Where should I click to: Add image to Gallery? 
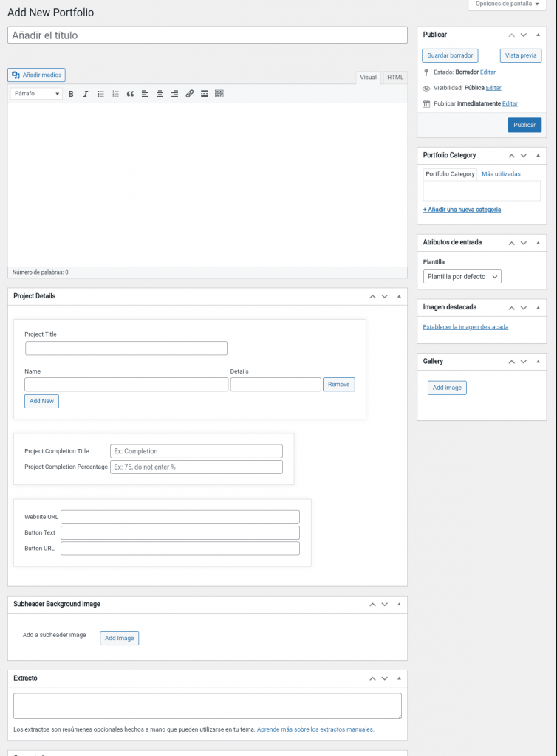point(447,388)
